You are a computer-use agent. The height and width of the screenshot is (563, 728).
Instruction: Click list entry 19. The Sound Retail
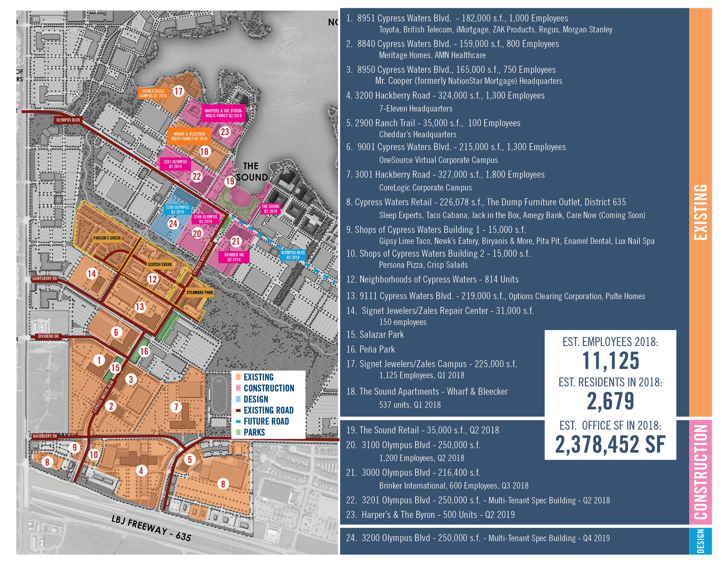[423, 430]
